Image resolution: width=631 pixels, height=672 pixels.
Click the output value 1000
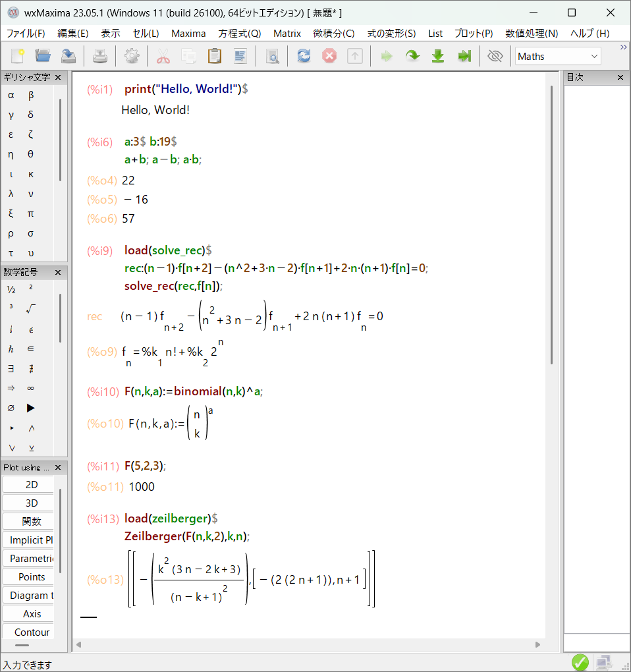tap(142, 487)
